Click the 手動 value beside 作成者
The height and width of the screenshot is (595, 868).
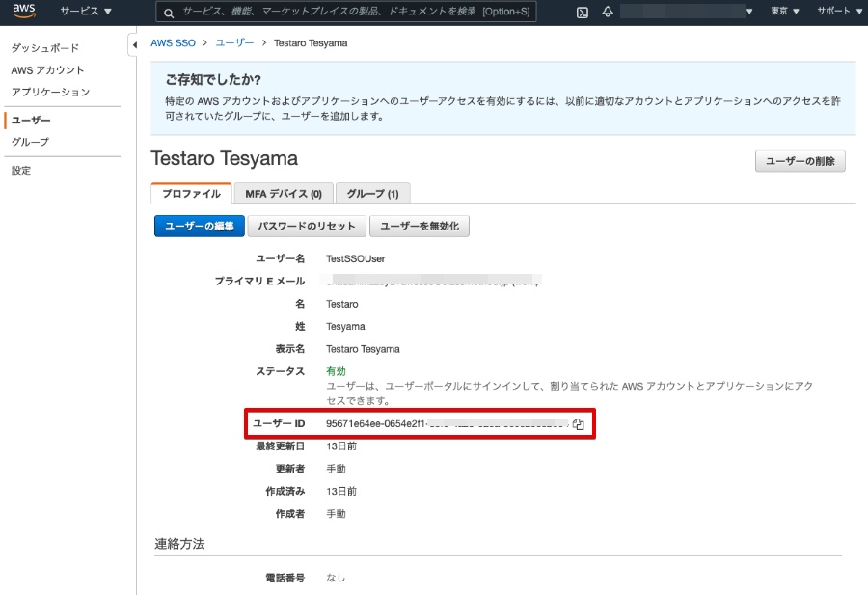click(x=336, y=514)
